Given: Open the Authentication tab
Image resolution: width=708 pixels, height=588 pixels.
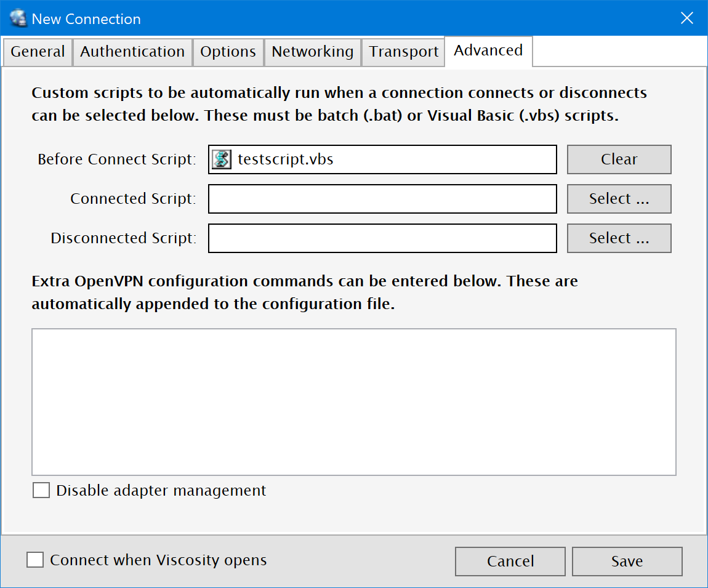Looking at the screenshot, I should (132, 52).
